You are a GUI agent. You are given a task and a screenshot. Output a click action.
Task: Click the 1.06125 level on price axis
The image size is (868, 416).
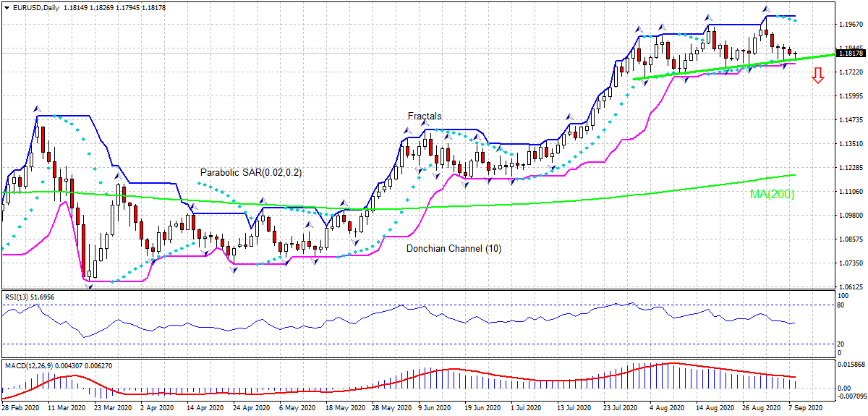point(851,286)
